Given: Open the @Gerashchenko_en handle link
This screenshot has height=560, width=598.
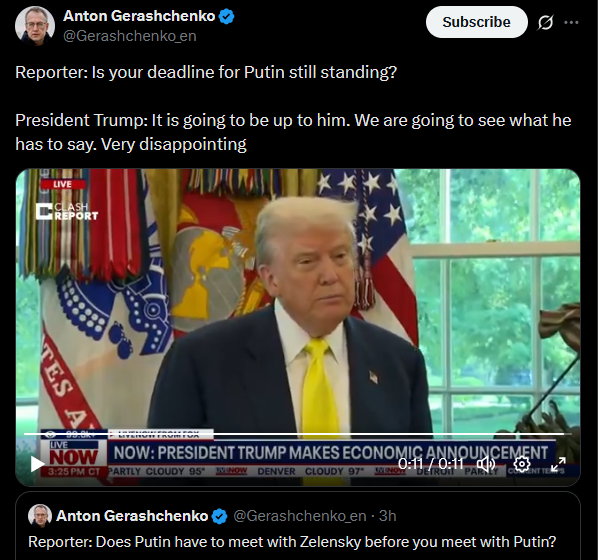Looking at the screenshot, I should tap(130, 36).
